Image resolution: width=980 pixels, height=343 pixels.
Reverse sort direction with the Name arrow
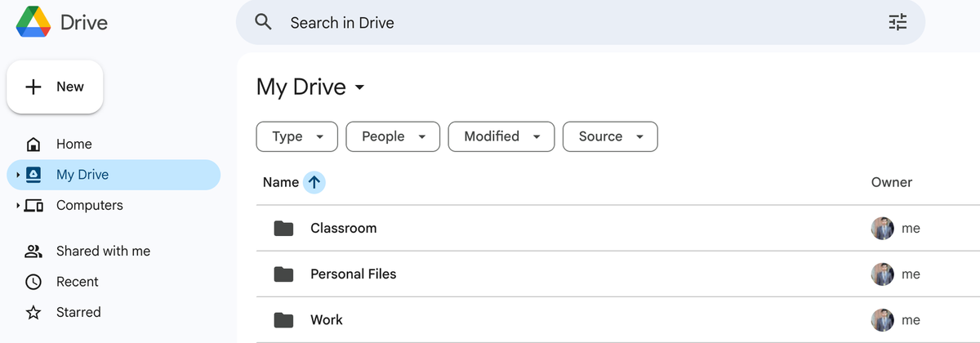click(314, 183)
